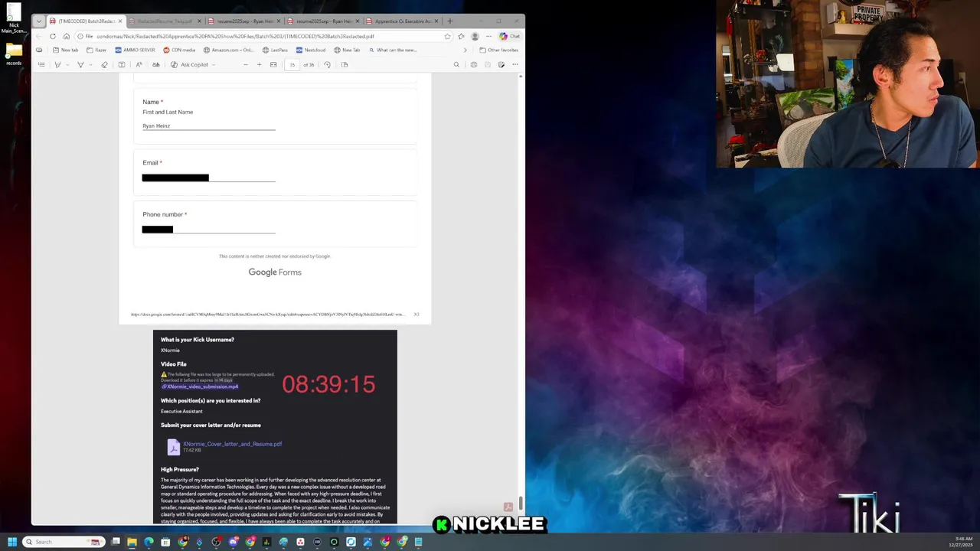The height and width of the screenshot is (551, 980).
Task: Open Microsoft Store from taskbar
Action: 165,542
